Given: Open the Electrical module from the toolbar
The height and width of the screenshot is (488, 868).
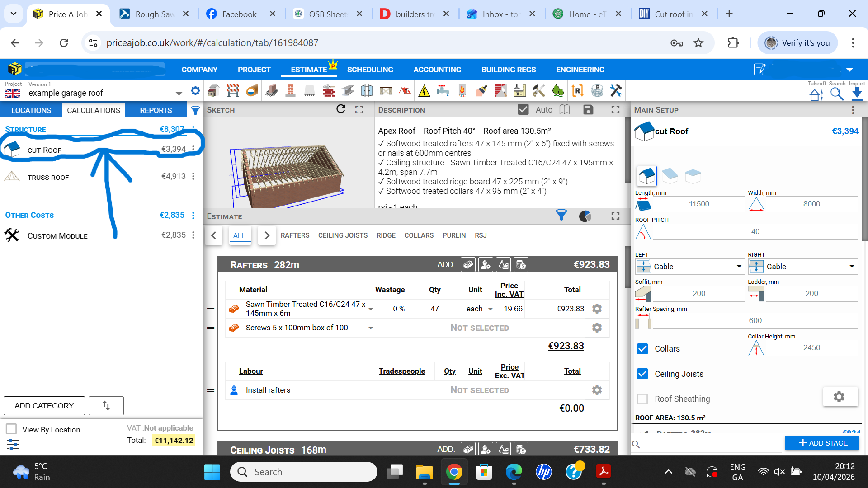Looking at the screenshot, I should click(424, 90).
